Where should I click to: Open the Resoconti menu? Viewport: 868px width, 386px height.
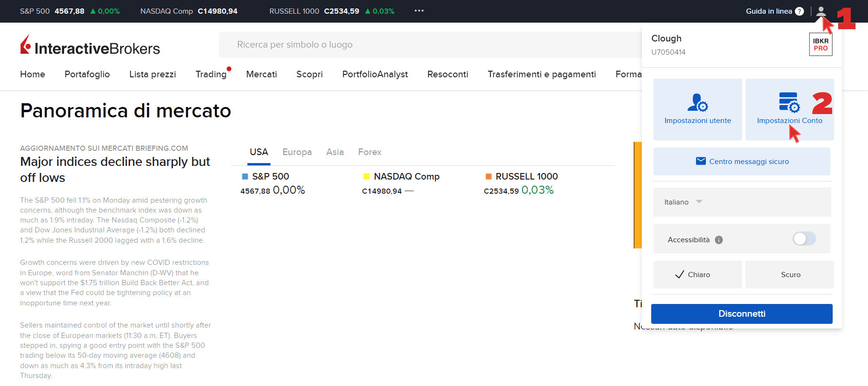(x=448, y=74)
